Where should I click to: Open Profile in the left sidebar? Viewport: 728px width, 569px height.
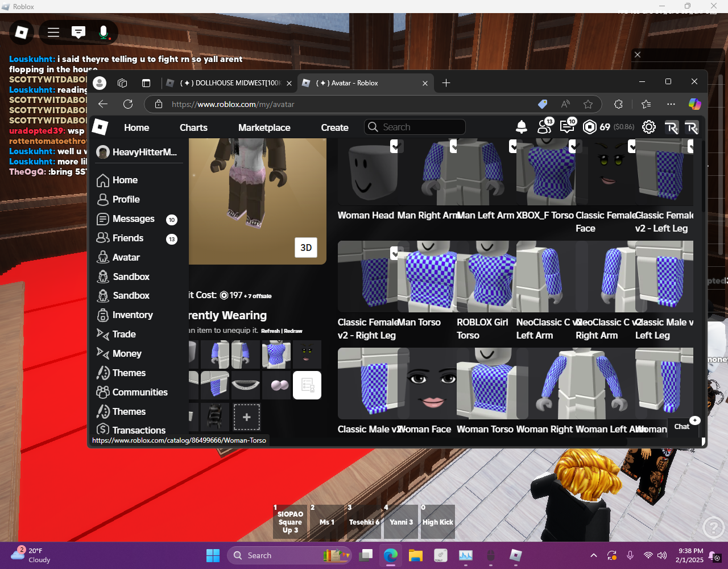tap(118, 199)
